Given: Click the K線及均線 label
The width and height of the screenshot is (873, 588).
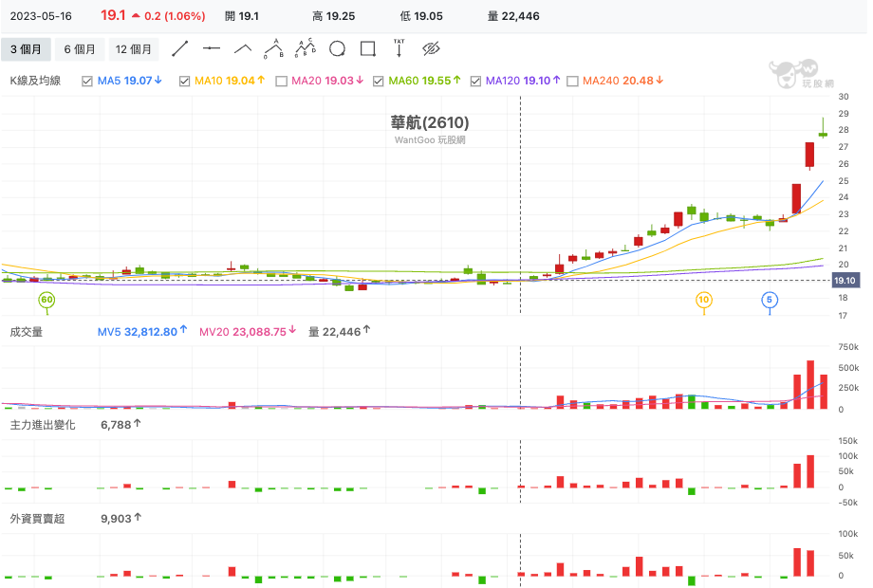Looking at the screenshot, I should click(35, 81).
